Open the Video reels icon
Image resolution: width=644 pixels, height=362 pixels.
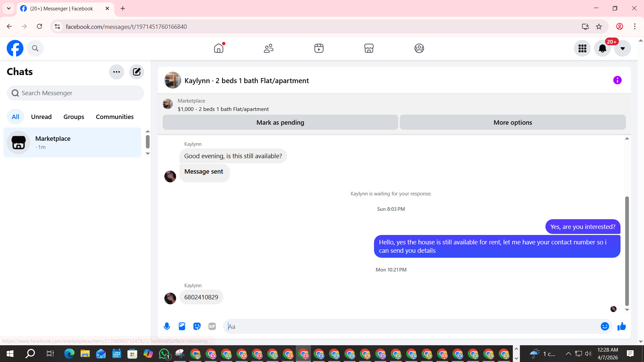[x=319, y=48]
